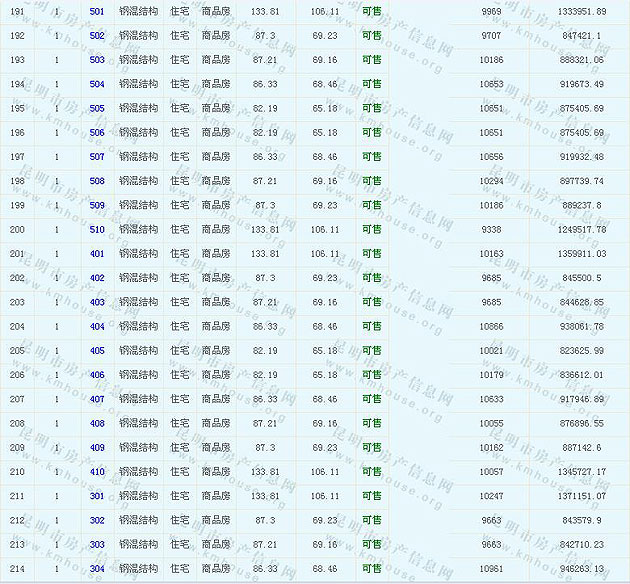Open room 506 details link
The width and height of the screenshot is (630, 584).
pyautogui.click(x=96, y=133)
